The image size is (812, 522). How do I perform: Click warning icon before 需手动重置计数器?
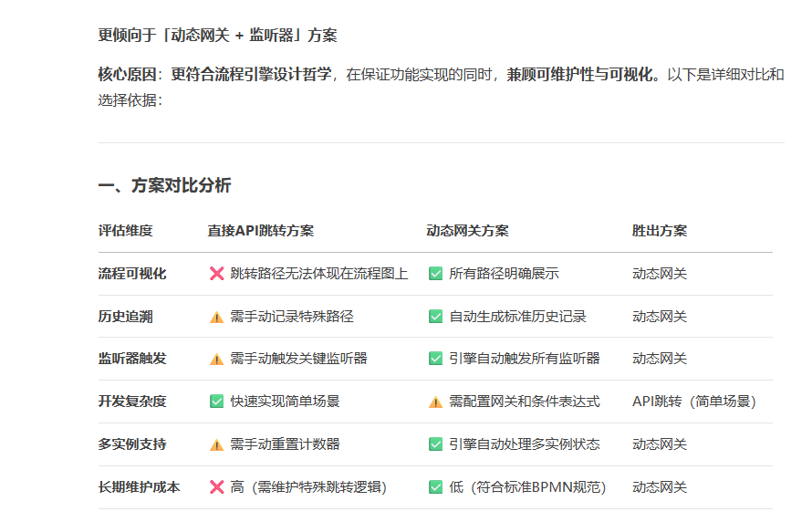(x=216, y=444)
